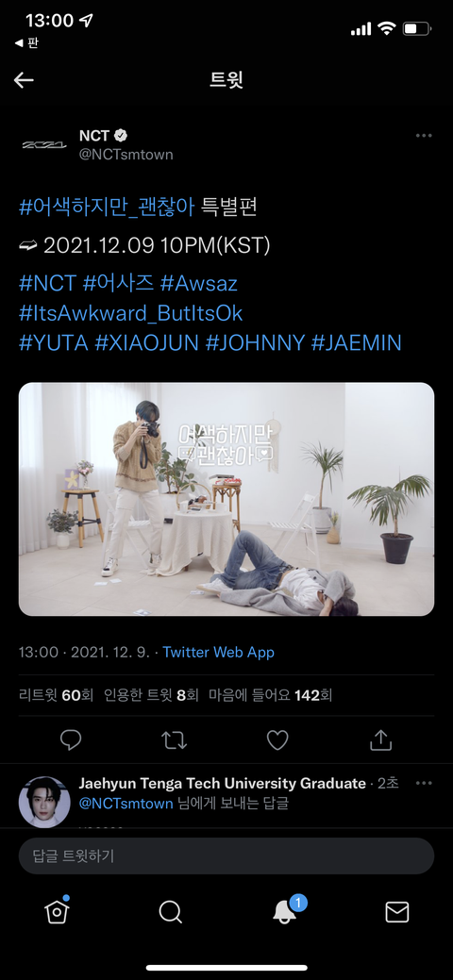Screen dimensions: 453x980
Task: Tap the NCT profile avatar
Action: pyautogui.click(x=44, y=145)
